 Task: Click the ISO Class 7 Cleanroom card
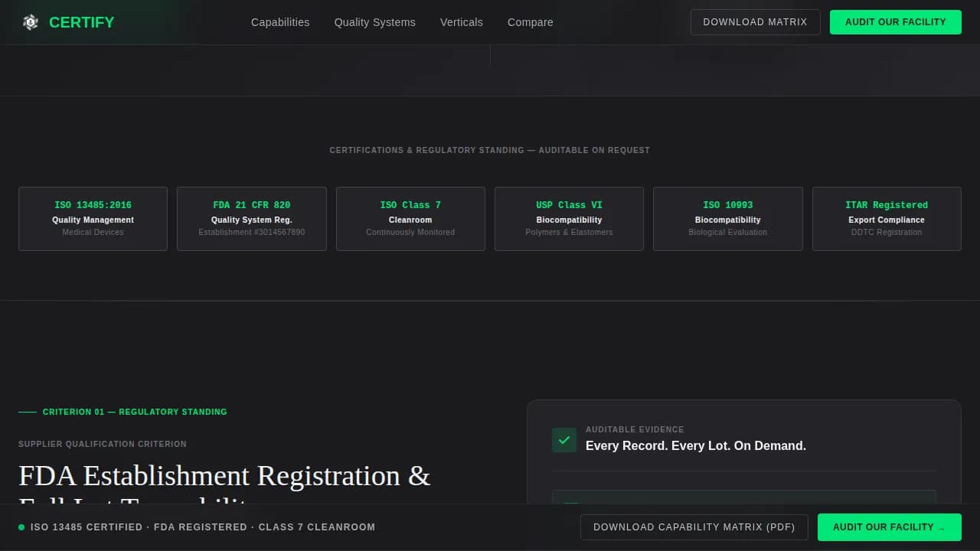[x=410, y=218]
